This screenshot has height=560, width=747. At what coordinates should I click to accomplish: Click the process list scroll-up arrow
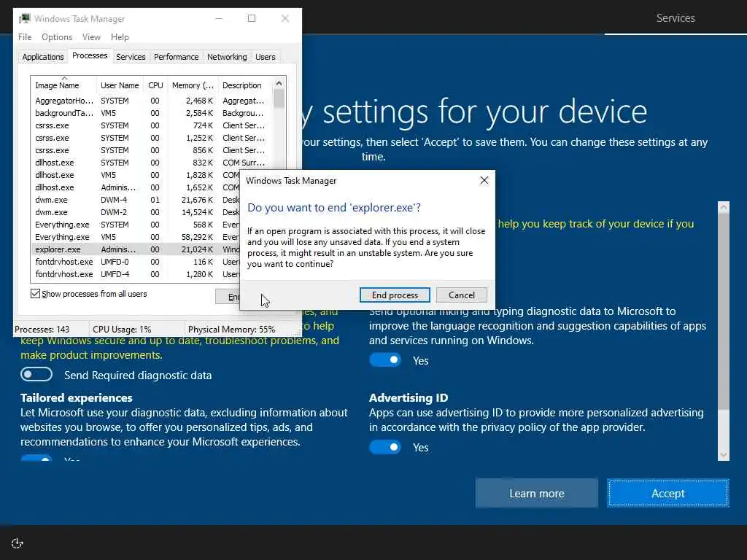tap(279, 83)
